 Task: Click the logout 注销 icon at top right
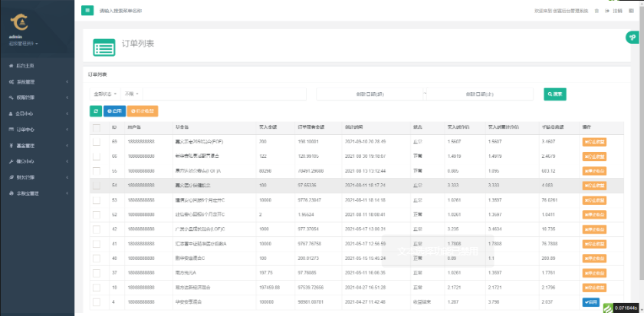tap(607, 11)
